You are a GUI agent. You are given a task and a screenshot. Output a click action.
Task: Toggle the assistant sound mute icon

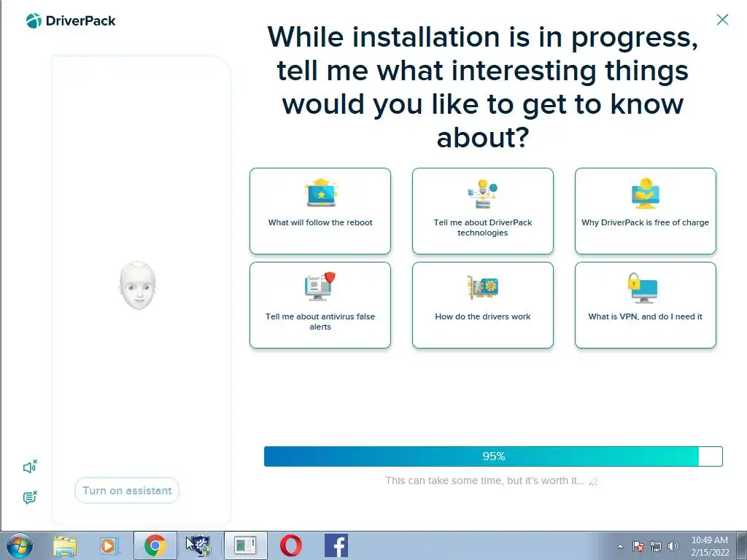(30, 467)
